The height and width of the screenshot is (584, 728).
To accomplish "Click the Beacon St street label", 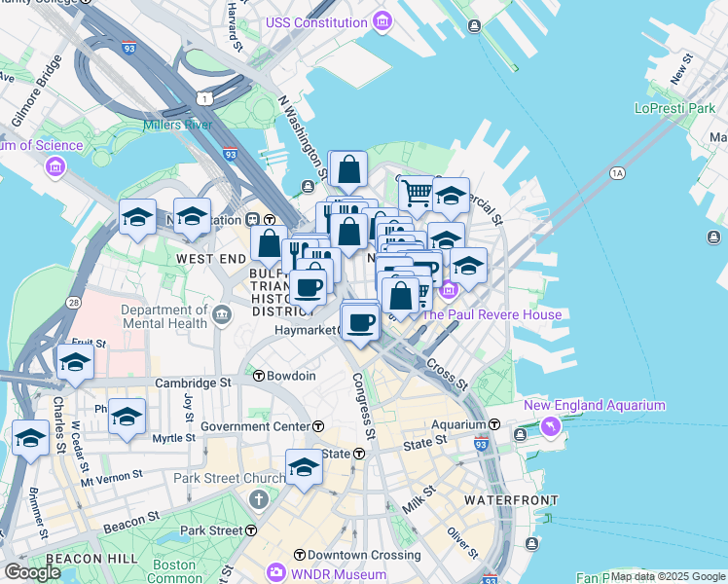I will 131,523.
